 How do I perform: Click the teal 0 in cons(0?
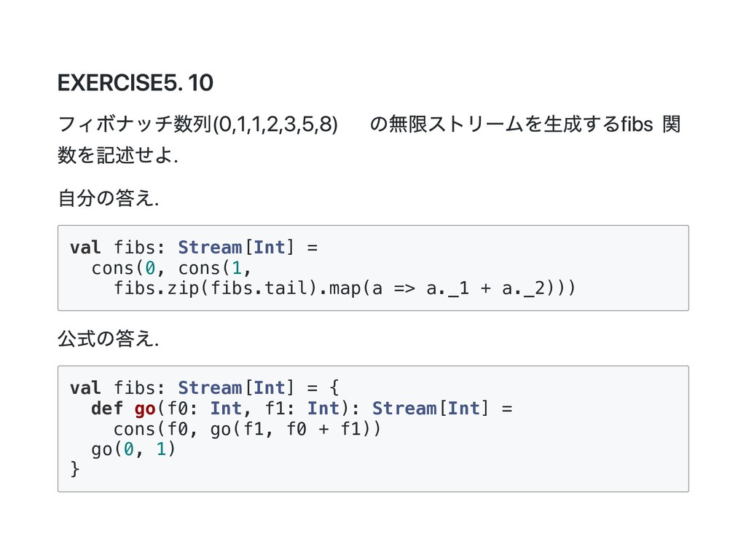(x=150, y=268)
